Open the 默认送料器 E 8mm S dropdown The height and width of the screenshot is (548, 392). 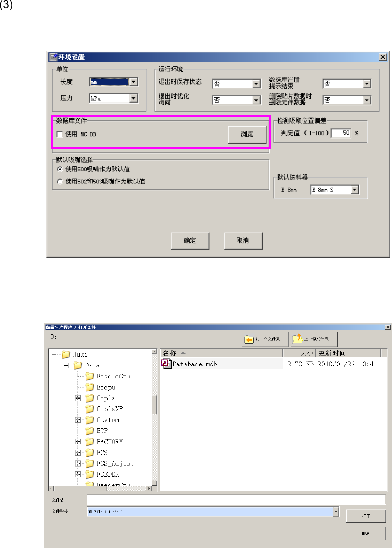[x=354, y=190]
